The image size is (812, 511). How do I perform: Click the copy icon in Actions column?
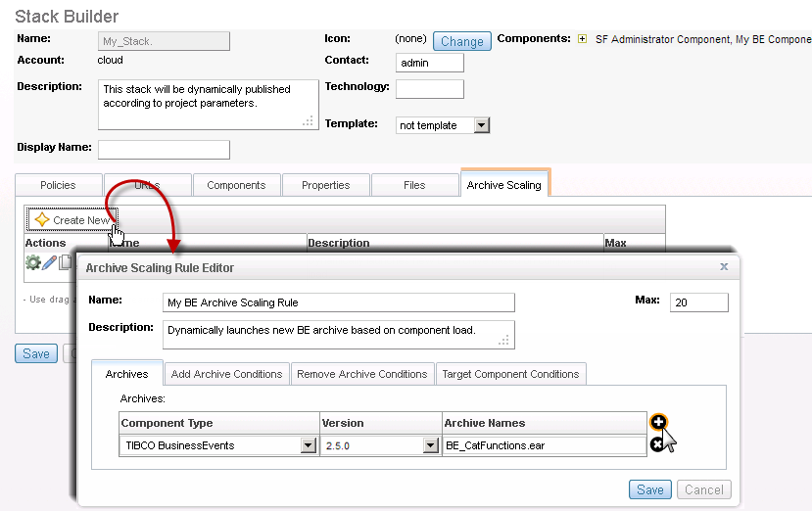click(66, 262)
